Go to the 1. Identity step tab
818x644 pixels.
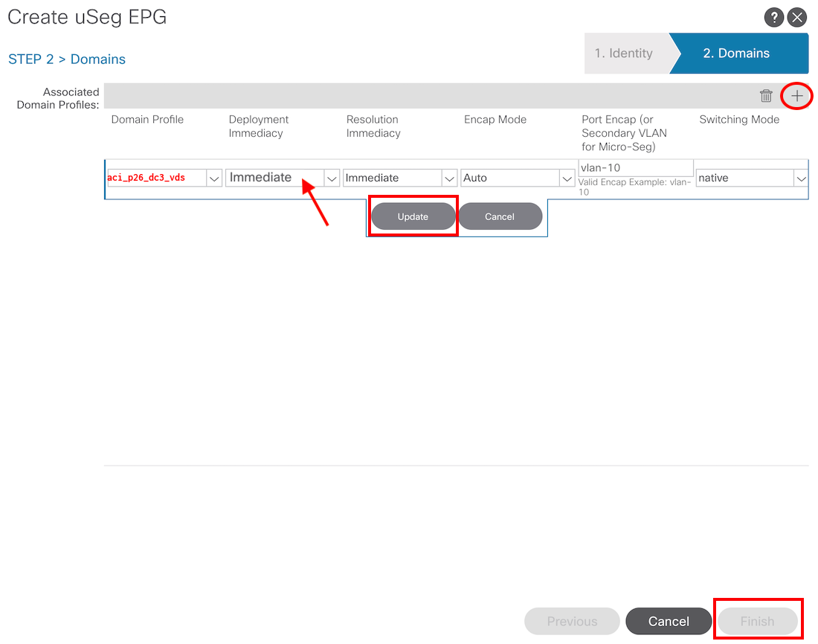[x=623, y=54]
